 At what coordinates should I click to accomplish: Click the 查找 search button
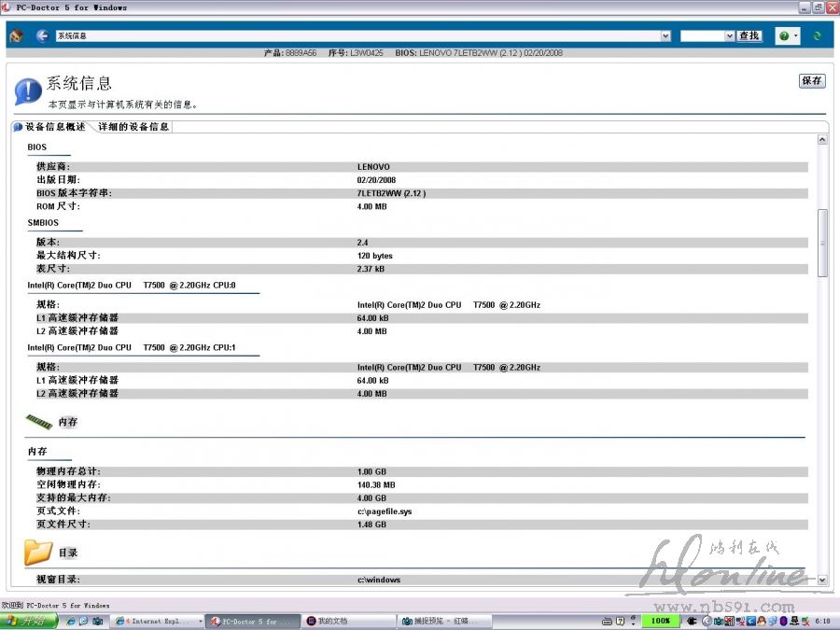[x=749, y=35]
